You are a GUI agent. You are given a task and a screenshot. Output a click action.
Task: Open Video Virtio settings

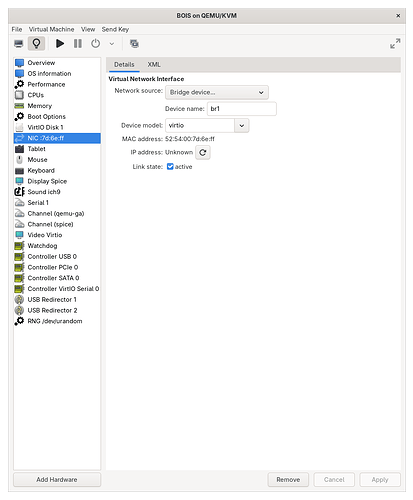(x=57, y=235)
